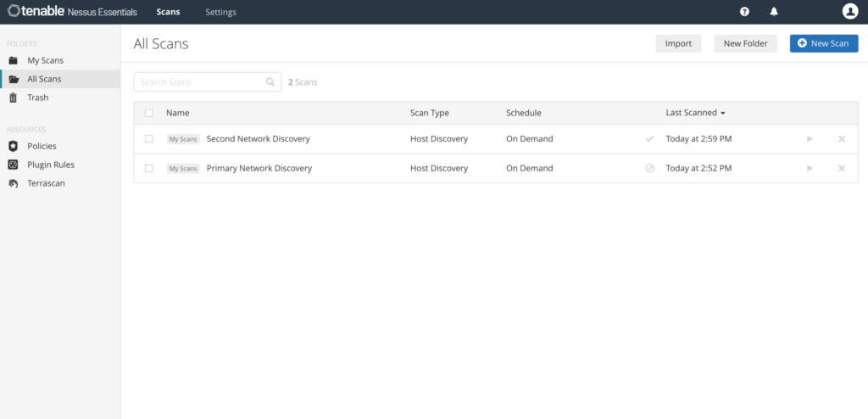868x419 pixels.
Task: Click the Terrascan icon in sidebar
Action: pyautogui.click(x=14, y=183)
